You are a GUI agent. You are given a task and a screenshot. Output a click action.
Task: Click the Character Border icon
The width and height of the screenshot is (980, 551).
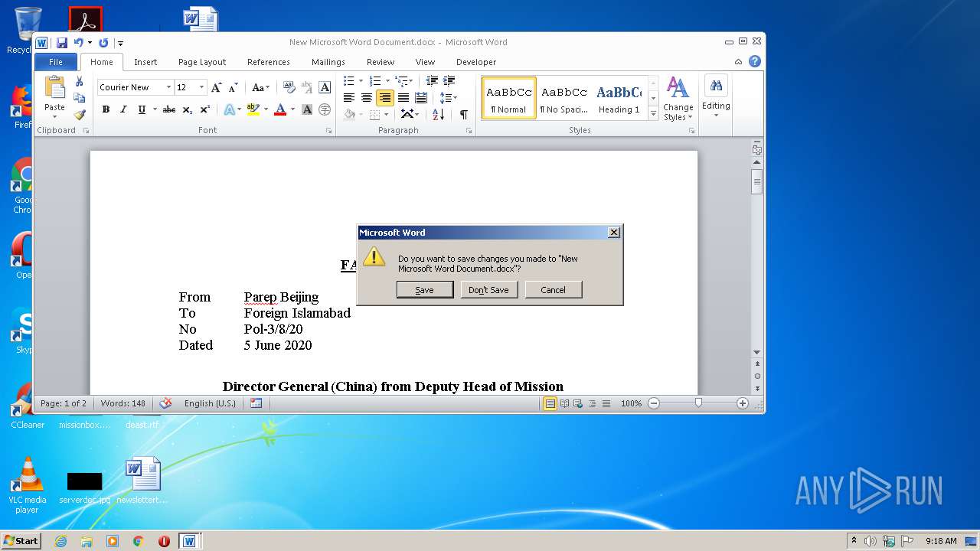[325, 87]
